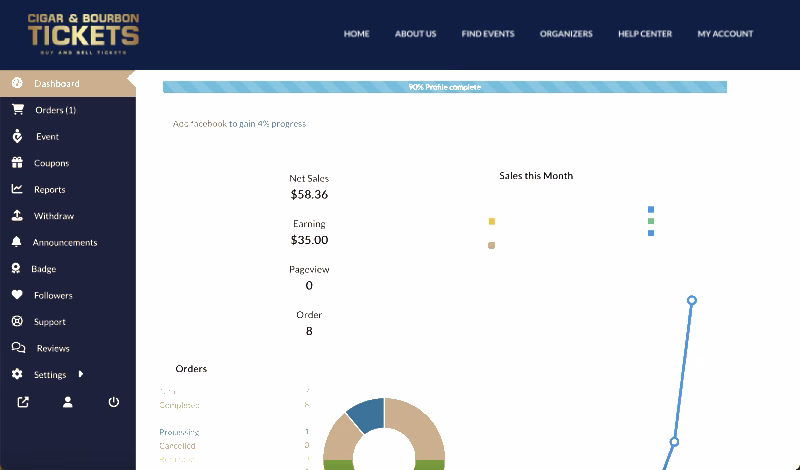
Task: Open the external link icon in sidebar
Action: (23, 402)
